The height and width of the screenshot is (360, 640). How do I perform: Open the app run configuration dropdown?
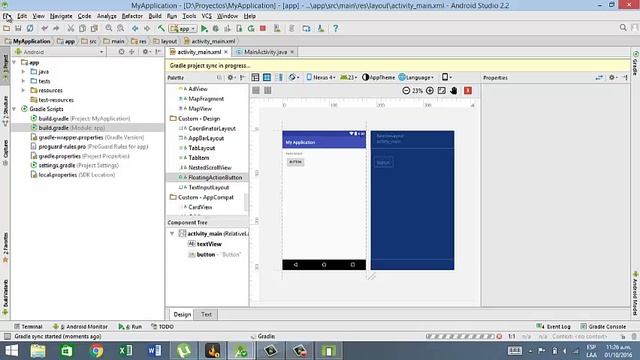coord(183,29)
